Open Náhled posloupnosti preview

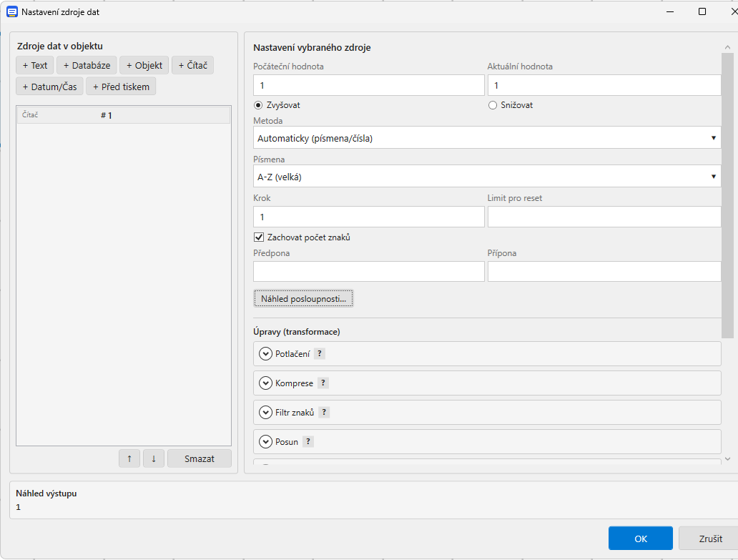[303, 298]
